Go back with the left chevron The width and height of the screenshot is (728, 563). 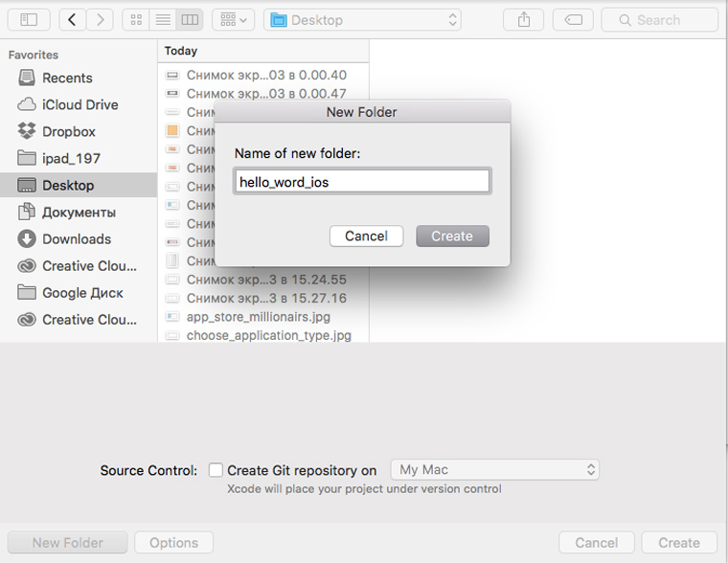(72, 20)
